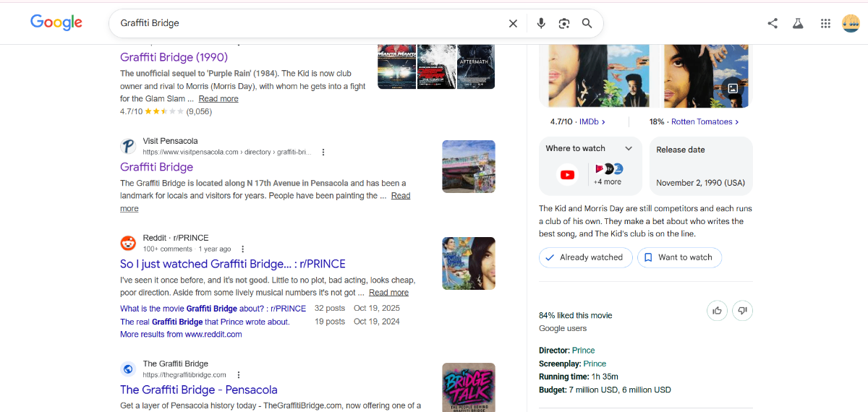
Task: Click The Graffiti Bridge globe favicon
Action: 128,369
